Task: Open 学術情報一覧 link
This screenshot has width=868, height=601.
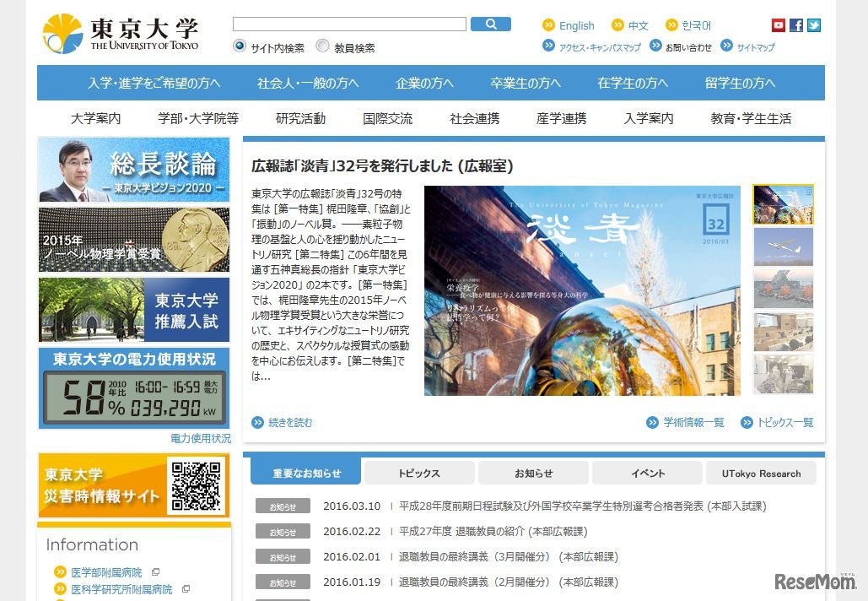Action: 693,423
